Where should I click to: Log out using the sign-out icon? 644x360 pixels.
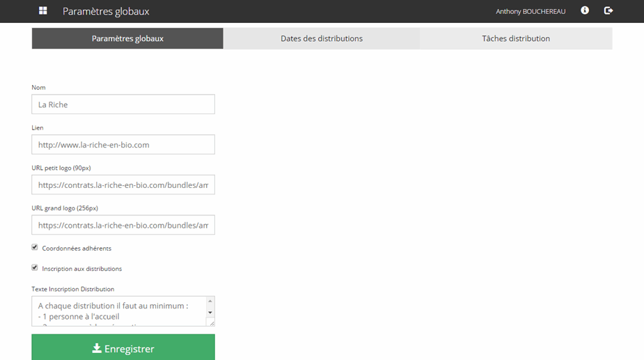click(x=608, y=10)
